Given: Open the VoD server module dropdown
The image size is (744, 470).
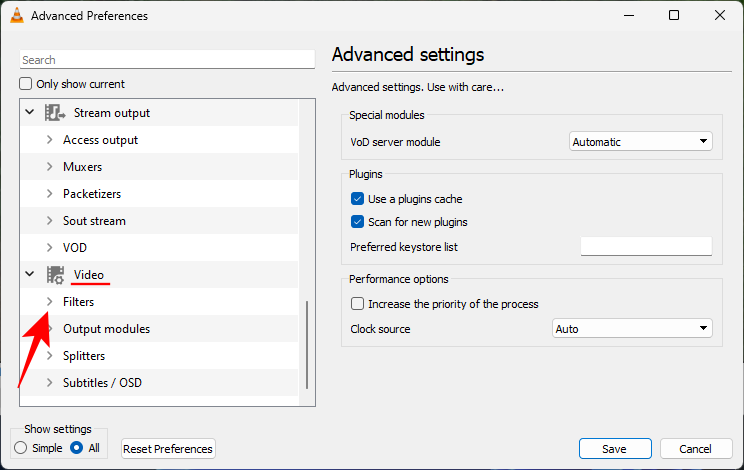Looking at the screenshot, I should click(x=640, y=142).
